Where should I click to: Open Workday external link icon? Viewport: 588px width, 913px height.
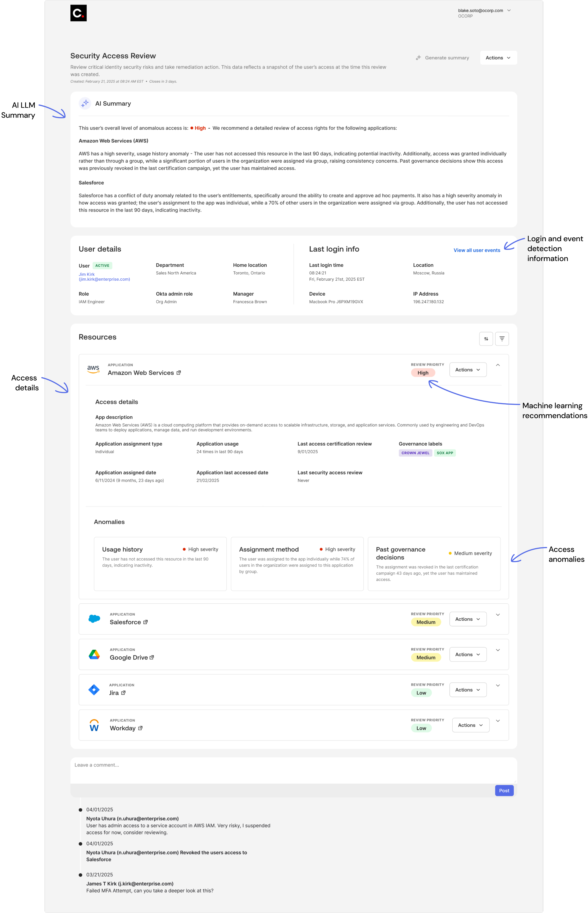pyautogui.click(x=140, y=728)
